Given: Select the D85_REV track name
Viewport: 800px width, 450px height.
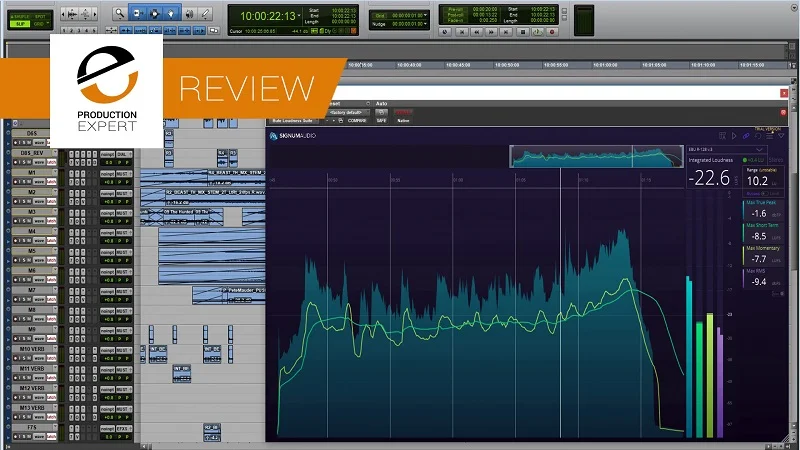Looking at the screenshot, I should point(32,153).
